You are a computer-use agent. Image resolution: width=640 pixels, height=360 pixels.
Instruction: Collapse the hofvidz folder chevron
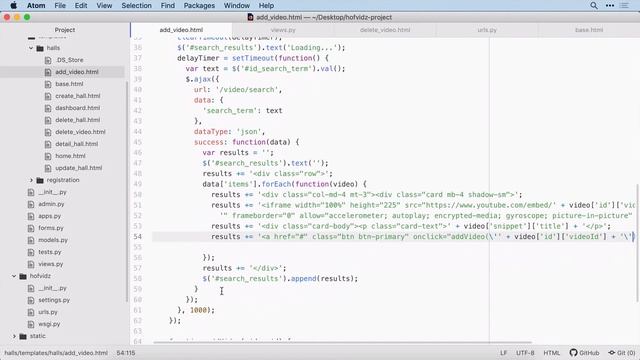[14, 276]
